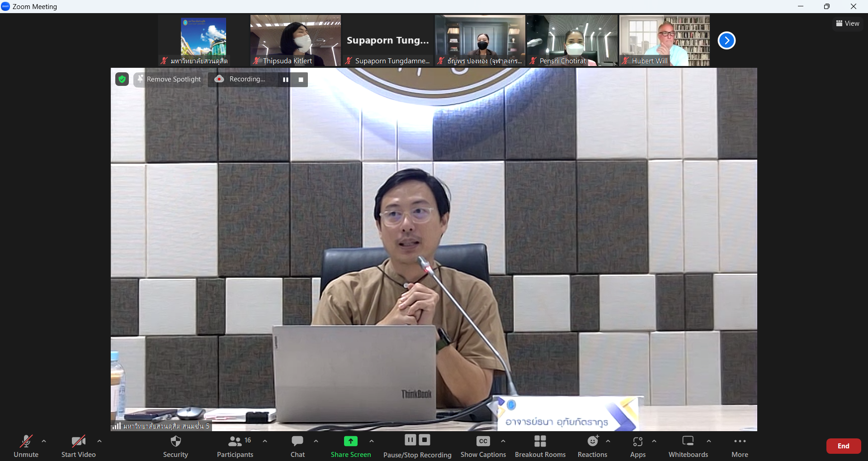Expand the arrow beside Whiteboards
Image resolution: width=868 pixels, height=461 pixels.
point(709,441)
